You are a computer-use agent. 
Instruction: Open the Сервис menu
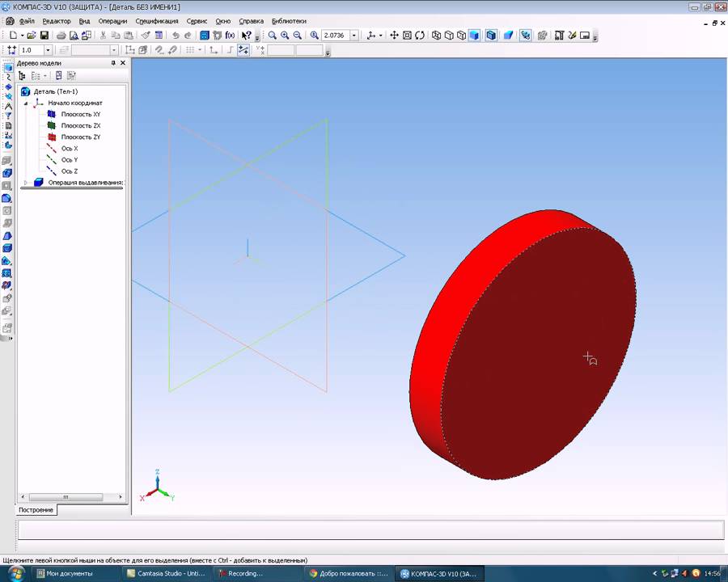(x=197, y=21)
